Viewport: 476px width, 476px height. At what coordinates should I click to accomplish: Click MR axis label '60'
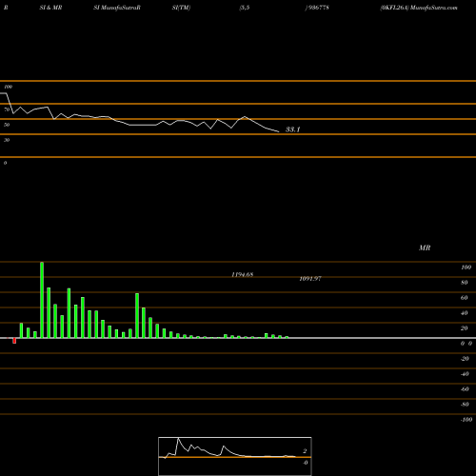point(465,298)
